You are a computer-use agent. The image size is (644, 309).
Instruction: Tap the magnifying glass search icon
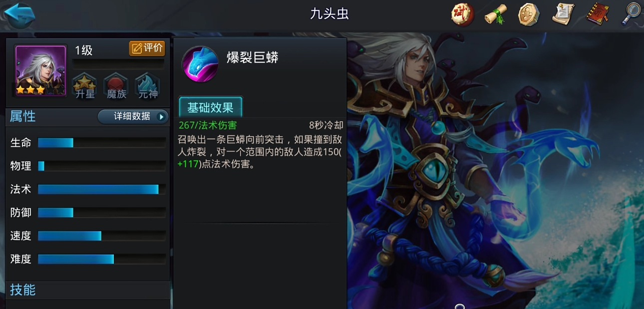pyautogui.click(x=631, y=14)
